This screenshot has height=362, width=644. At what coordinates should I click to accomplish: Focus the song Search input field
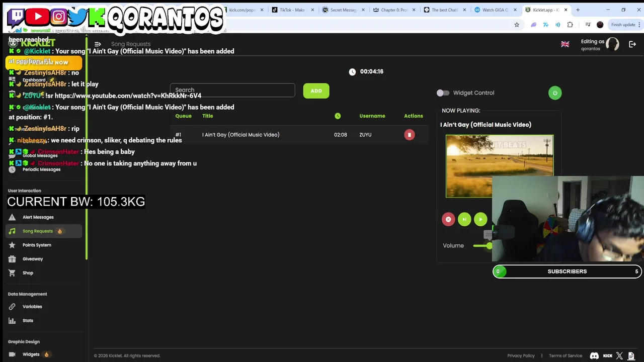(232, 90)
